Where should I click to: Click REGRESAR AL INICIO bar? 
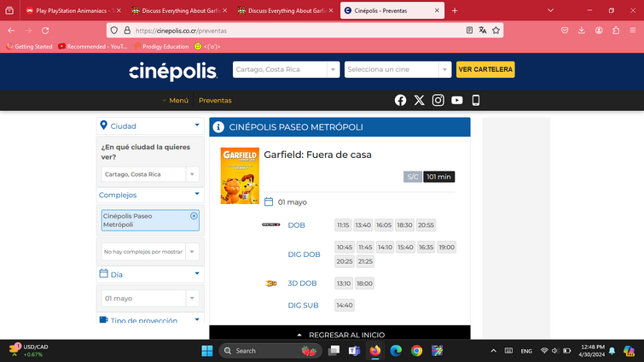(x=339, y=334)
